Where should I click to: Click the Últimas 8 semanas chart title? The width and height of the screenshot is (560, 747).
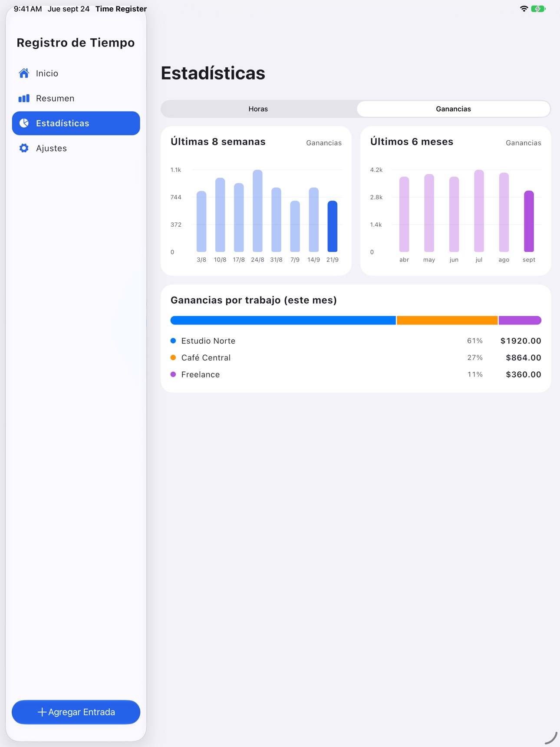pos(218,142)
